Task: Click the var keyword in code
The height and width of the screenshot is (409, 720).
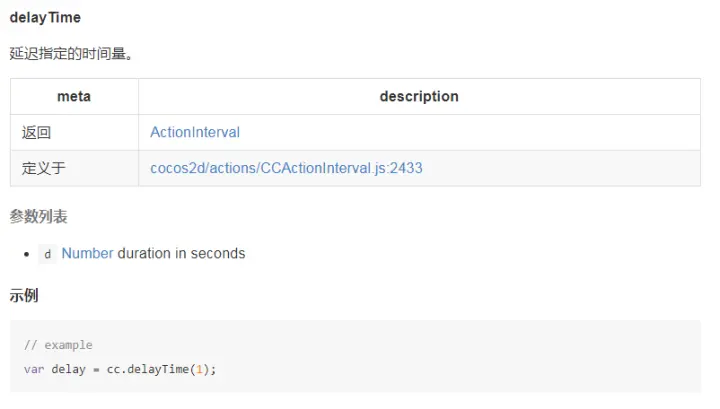Action: [x=34, y=370]
